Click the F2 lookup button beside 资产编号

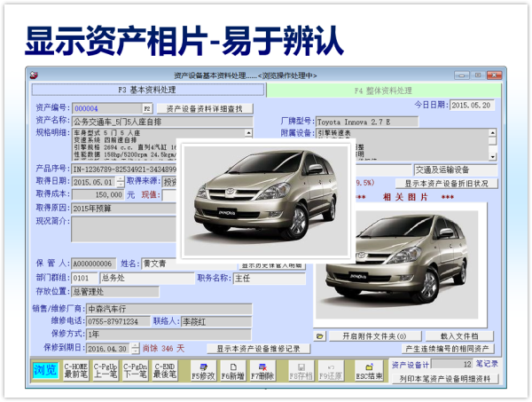[147, 108]
